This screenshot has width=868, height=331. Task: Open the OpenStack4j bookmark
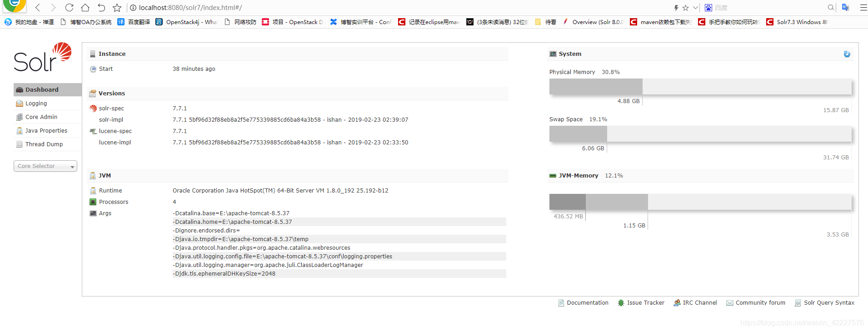coord(186,22)
